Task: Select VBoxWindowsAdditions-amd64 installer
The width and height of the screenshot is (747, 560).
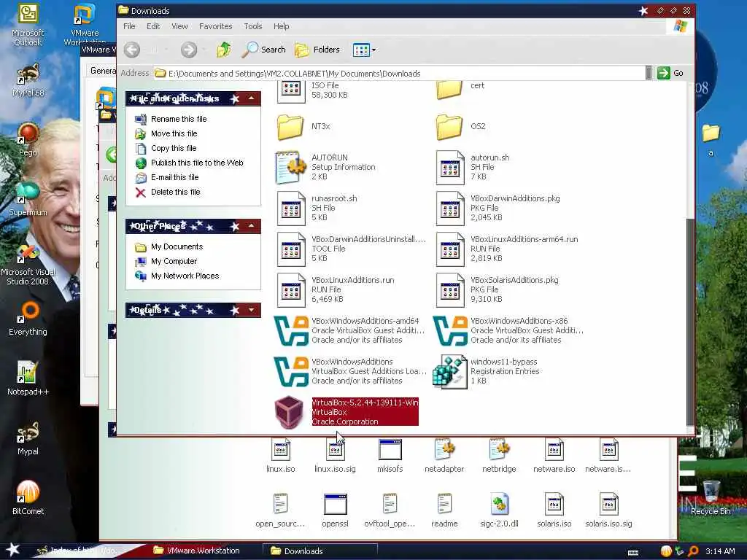Action: pyautogui.click(x=349, y=330)
